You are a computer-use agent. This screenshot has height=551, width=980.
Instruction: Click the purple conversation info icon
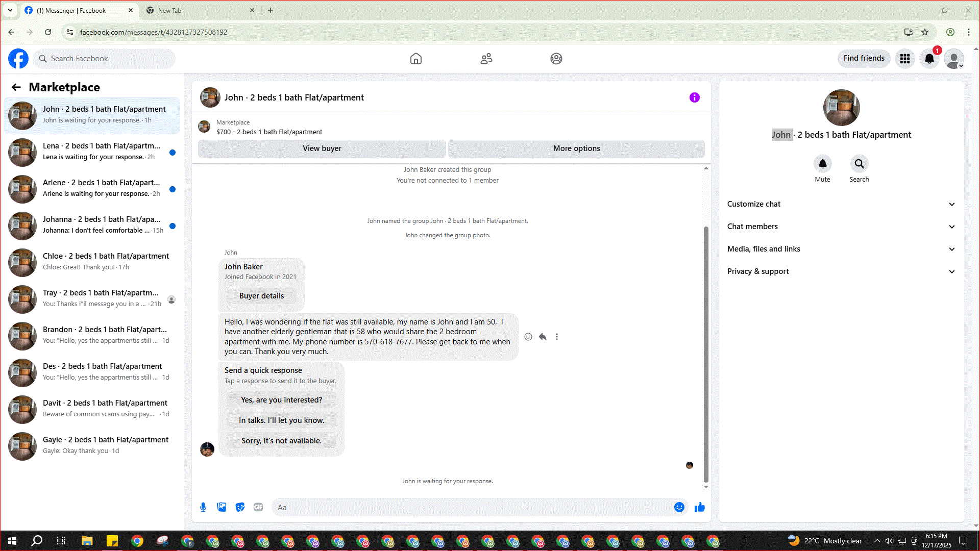click(x=694, y=97)
